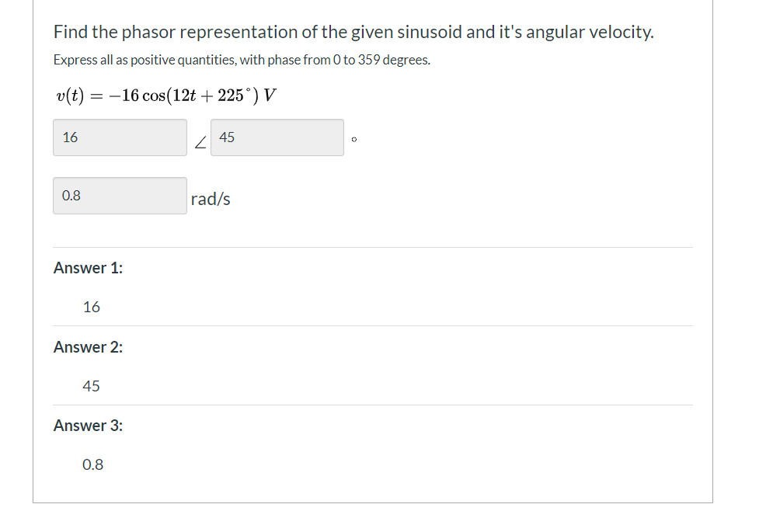Image resolution: width=766 pixels, height=532 pixels.
Task: Click the answer value 16 under Answer 1
Action: tap(91, 308)
